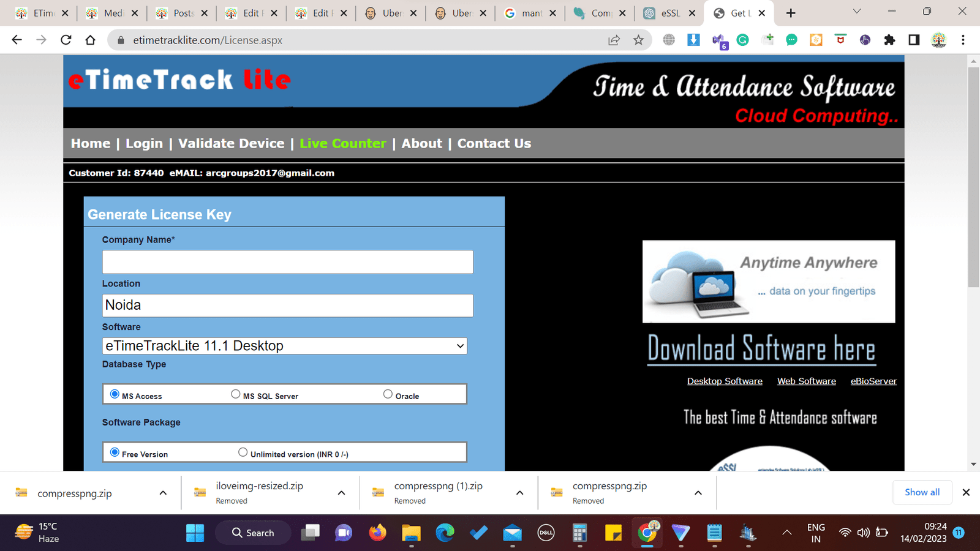Click the Download Software here banner

(761, 349)
